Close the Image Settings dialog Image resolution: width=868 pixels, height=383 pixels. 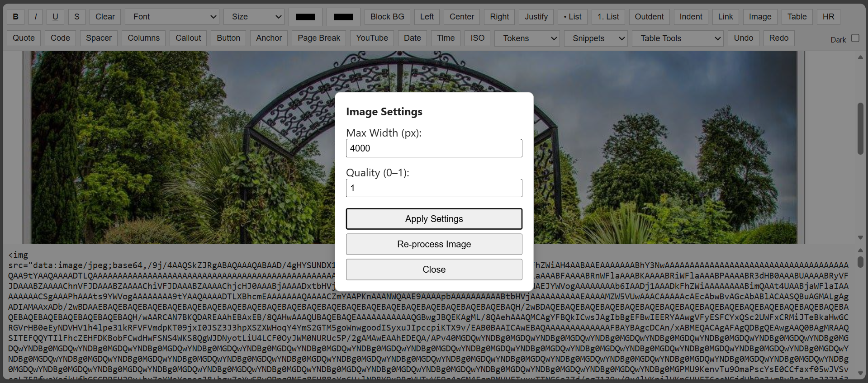coord(434,270)
